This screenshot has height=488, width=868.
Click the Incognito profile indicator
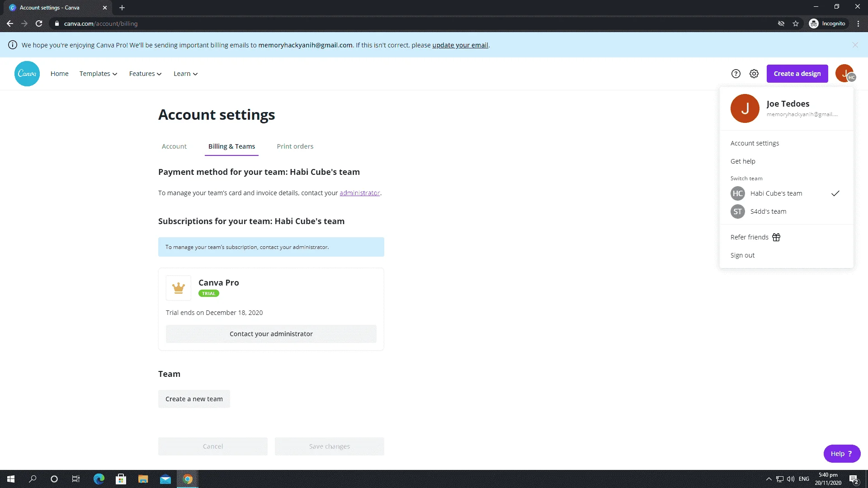tap(827, 23)
